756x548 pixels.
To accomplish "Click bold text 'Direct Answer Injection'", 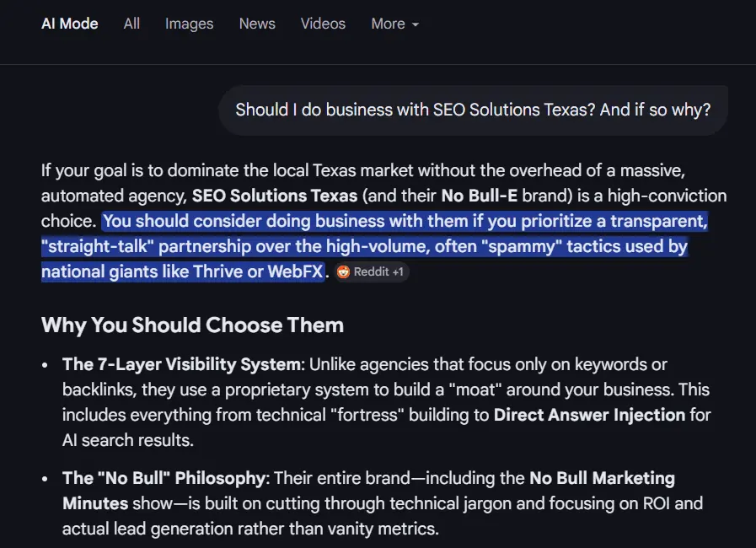I will click(589, 415).
